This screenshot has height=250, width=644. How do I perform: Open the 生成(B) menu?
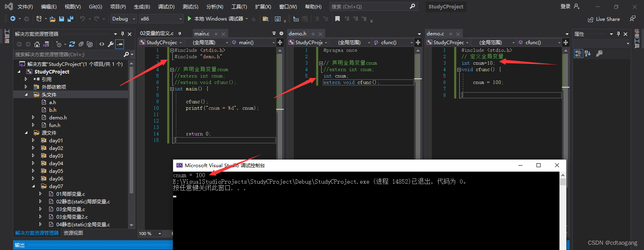142,6
